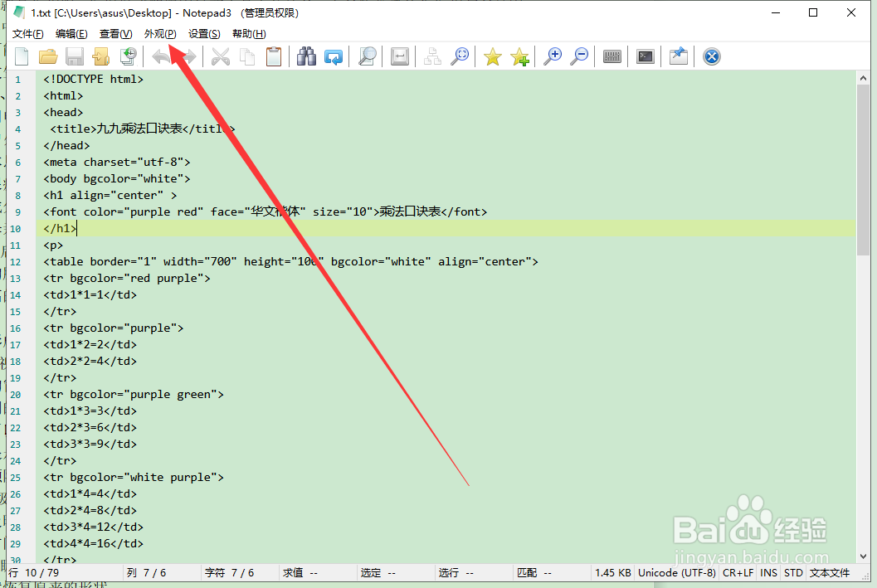
Task: Open the 外观(P) menu
Action: click(160, 33)
